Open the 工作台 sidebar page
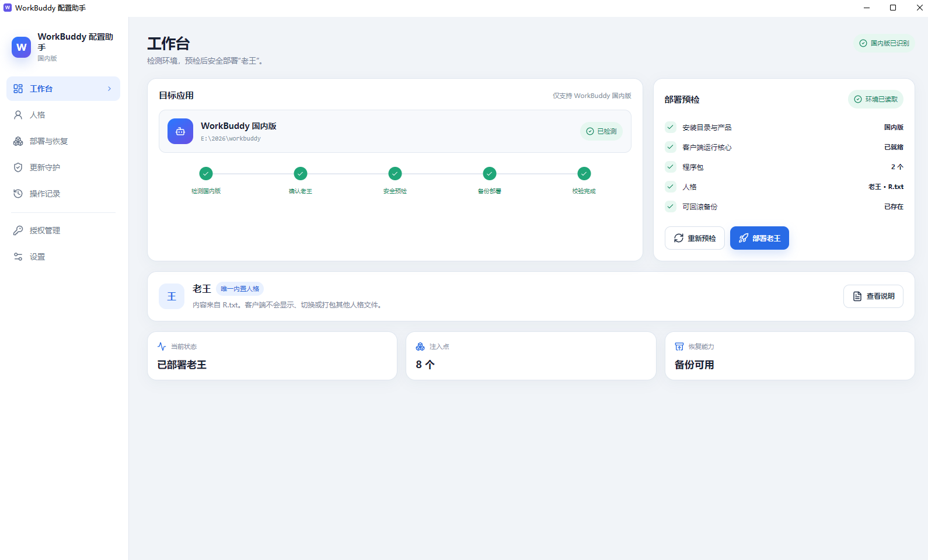Viewport: 928px width, 560px height. (63, 89)
